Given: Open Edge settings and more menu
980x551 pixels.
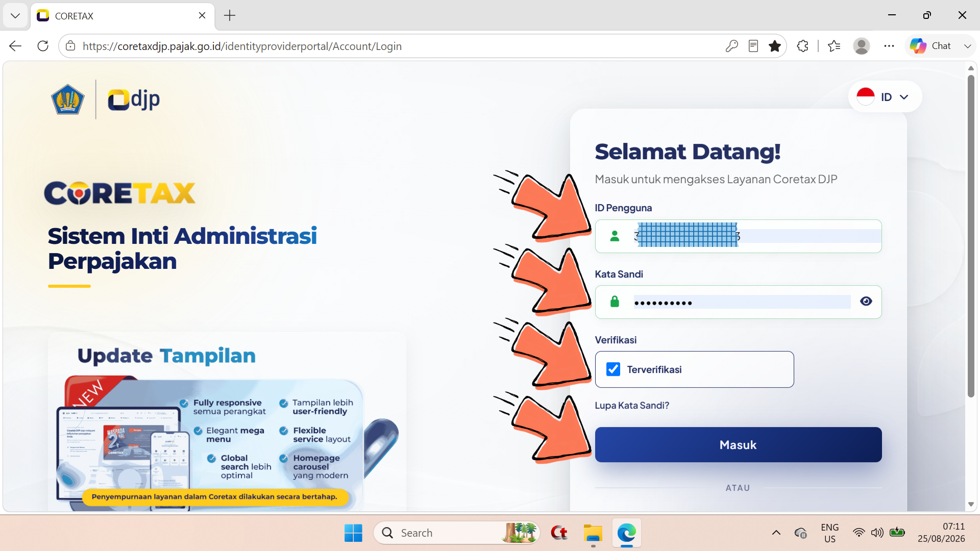Looking at the screenshot, I should tap(889, 46).
